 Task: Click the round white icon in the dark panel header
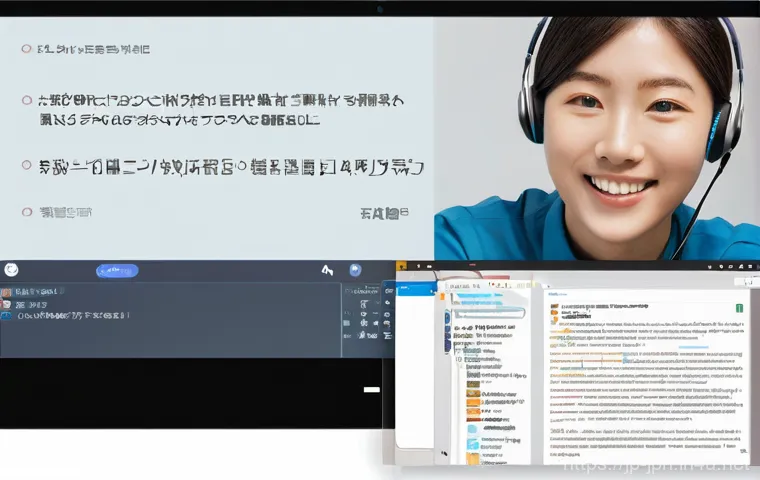[11, 270]
